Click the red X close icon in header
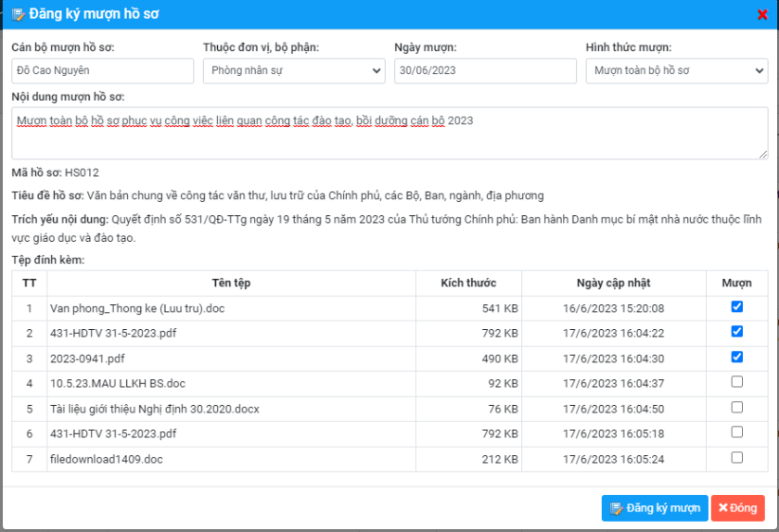The width and height of the screenshot is (779, 532). [762, 14]
